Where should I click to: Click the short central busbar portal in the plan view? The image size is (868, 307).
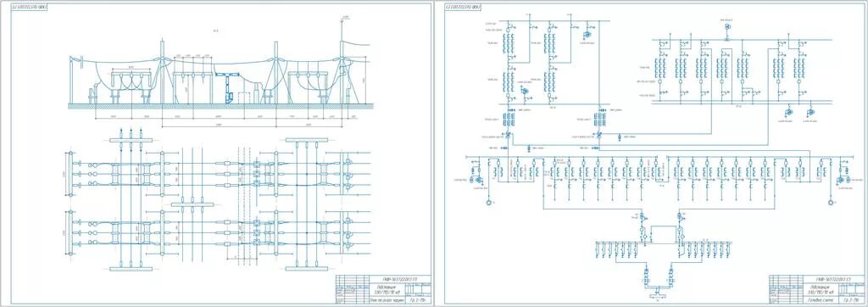pyautogui.click(x=192, y=204)
